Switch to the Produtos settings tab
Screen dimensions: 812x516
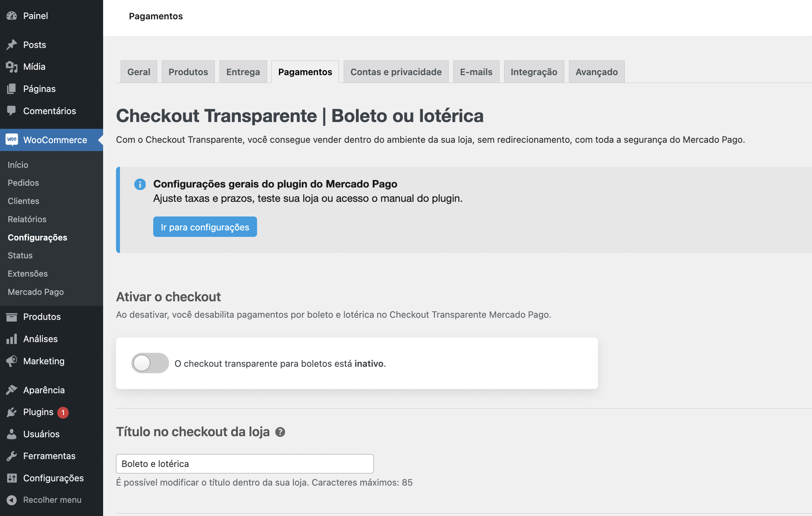coord(188,72)
